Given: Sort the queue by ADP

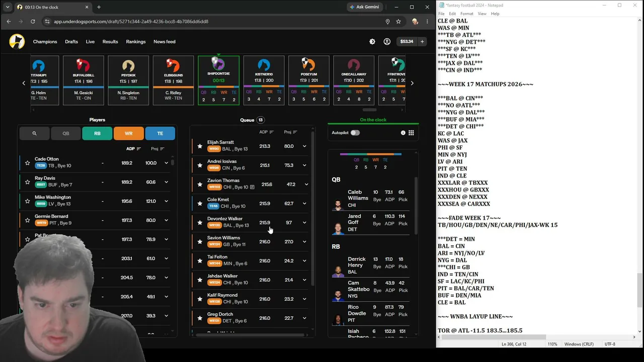Looking at the screenshot, I should [267, 132].
